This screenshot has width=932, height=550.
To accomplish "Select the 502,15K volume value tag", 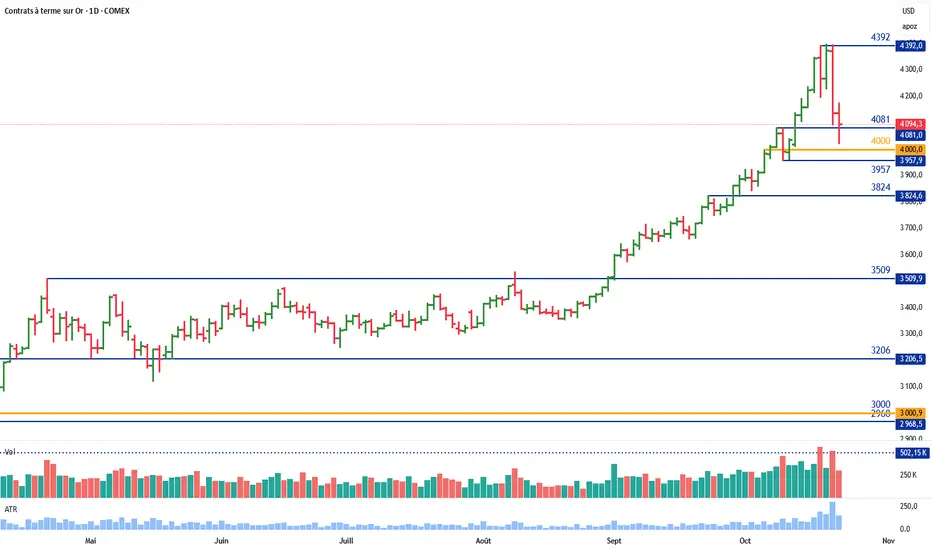I will [911, 453].
